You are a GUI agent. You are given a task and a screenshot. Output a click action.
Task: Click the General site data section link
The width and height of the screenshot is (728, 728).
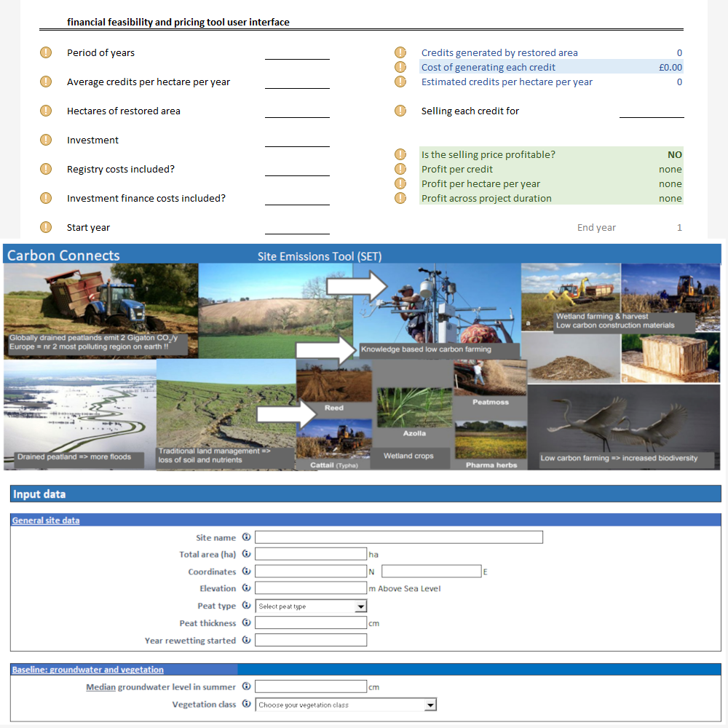point(46,521)
